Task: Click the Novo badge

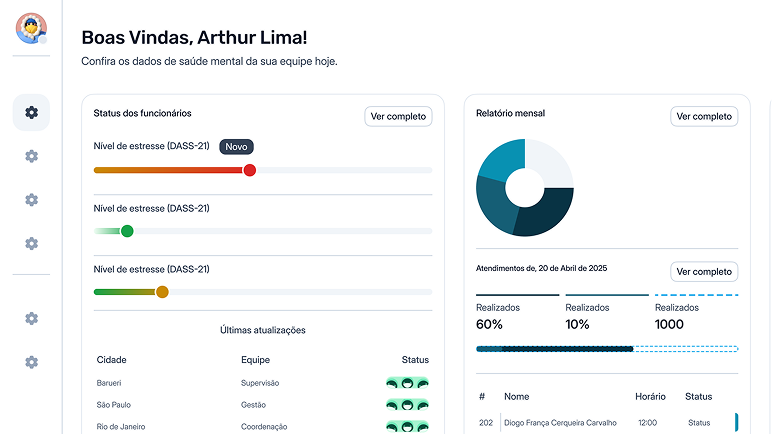Action: [236, 147]
